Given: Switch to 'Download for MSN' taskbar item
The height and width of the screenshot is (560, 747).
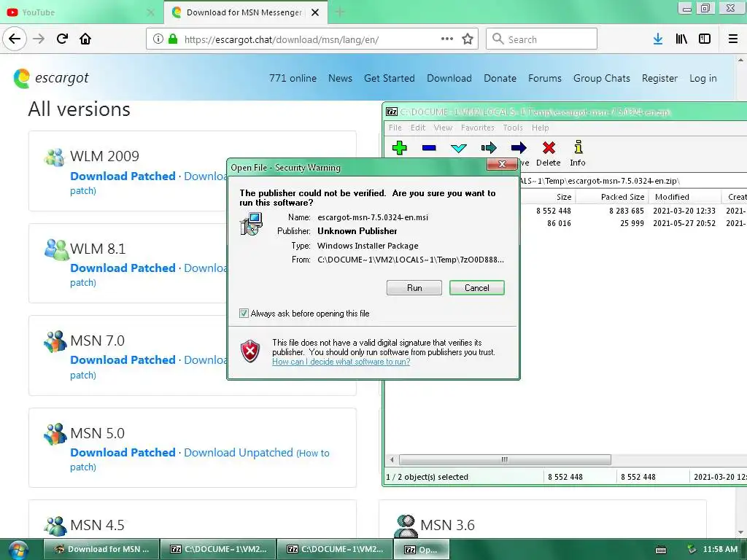Looking at the screenshot, I should click(x=101, y=549).
